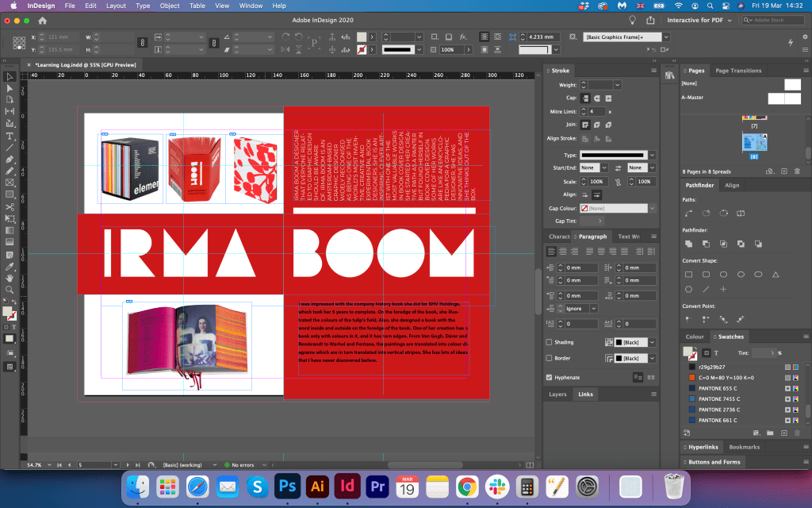The height and width of the screenshot is (508, 812).
Task: Click the round cap stroke icon
Action: pos(596,98)
